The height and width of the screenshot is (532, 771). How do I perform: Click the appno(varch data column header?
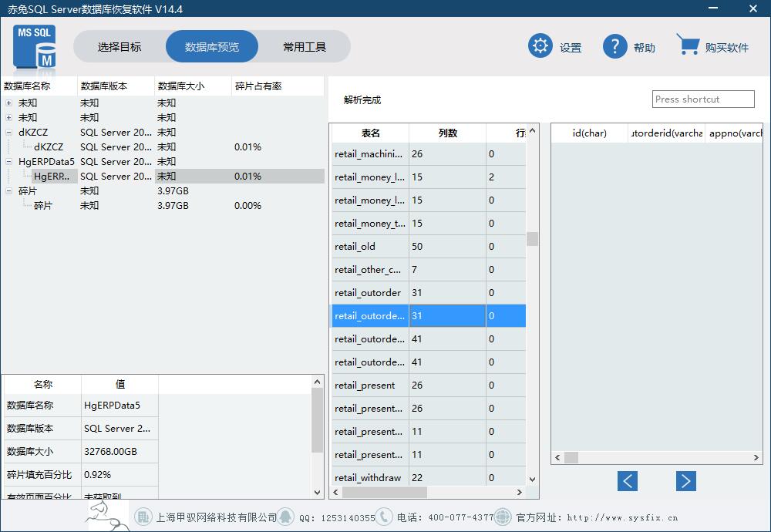pyautogui.click(x=734, y=133)
